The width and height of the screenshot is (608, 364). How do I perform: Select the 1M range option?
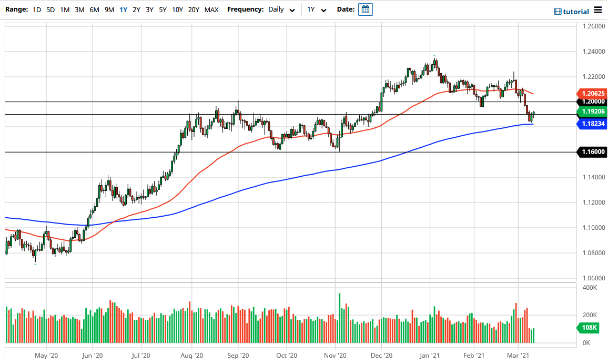click(x=64, y=9)
